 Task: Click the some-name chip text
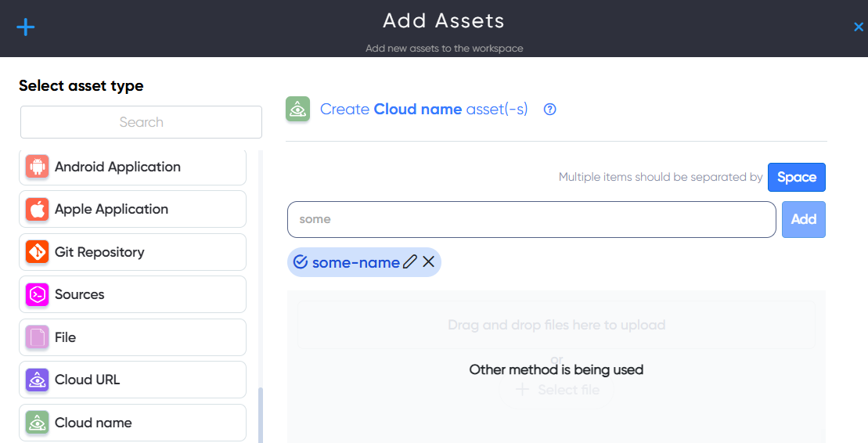click(x=356, y=262)
